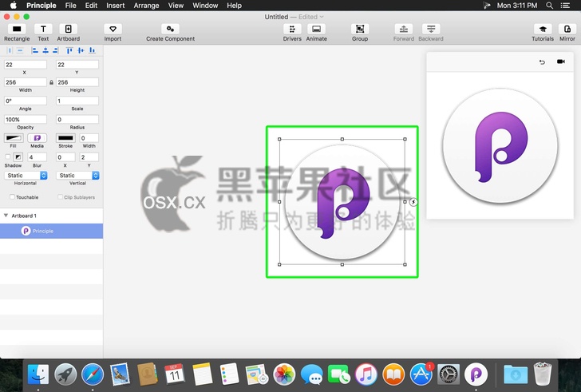Open the document title dropdown chevron
581x392 pixels.
pyautogui.click(x=322, y=17)
